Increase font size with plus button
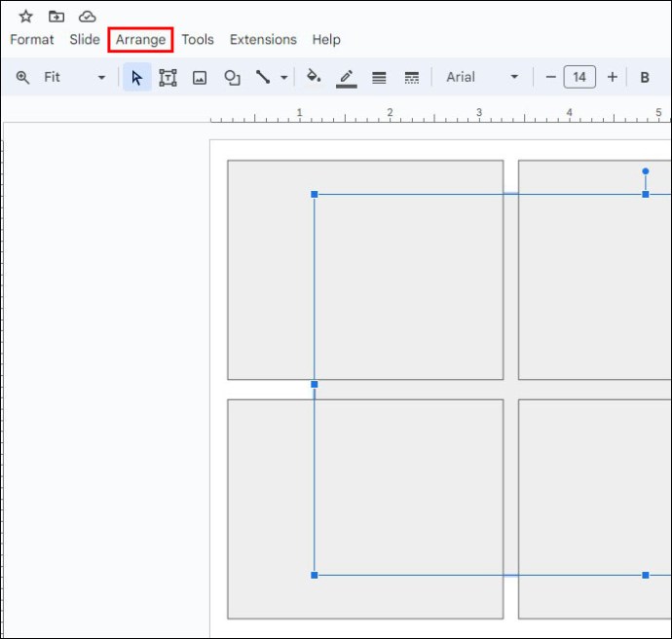 pos(613,77)
